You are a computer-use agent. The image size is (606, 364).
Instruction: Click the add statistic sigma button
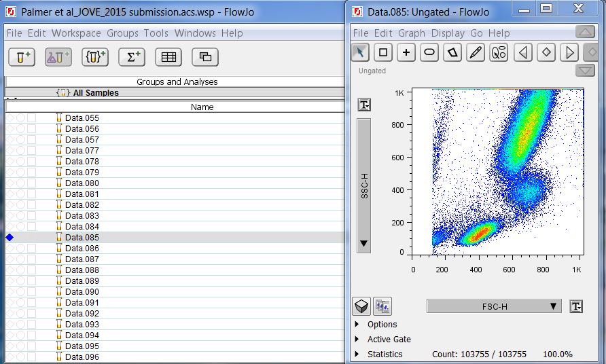pos(131,58)
